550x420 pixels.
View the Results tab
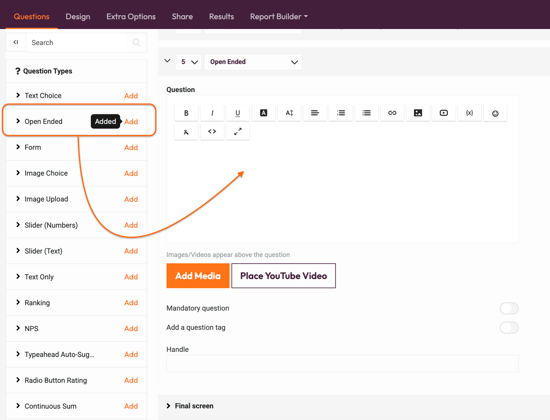click(x=221, y=16)
